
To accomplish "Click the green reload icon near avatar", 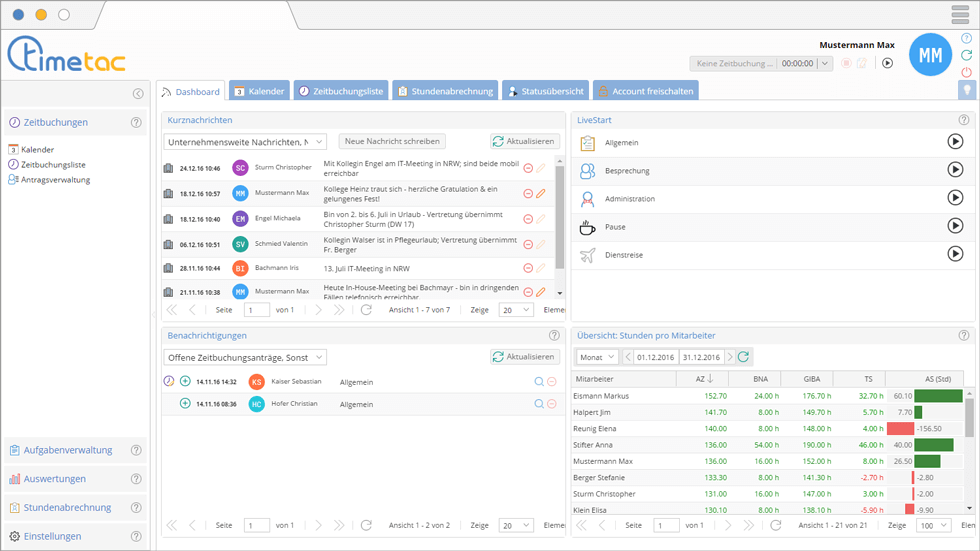I will [x=966, y=55].
